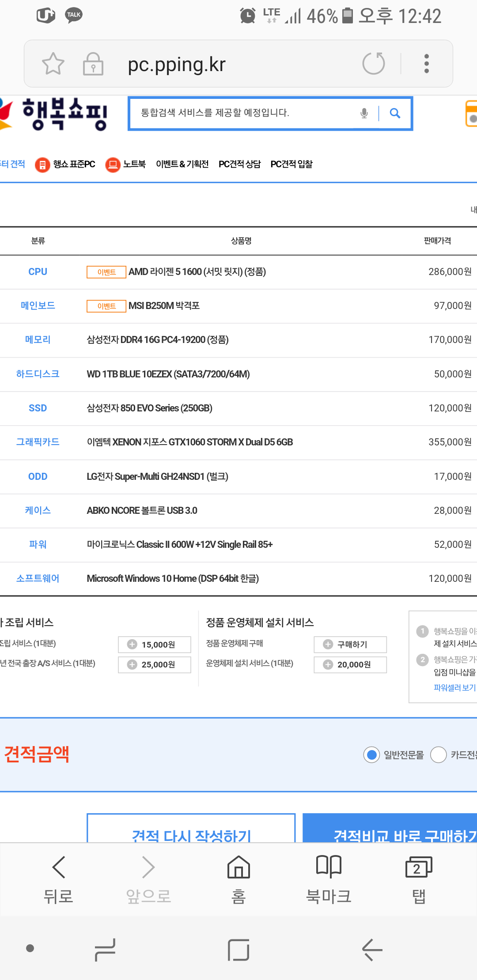The height and width of the screenshot is (980, 477).
Task: Select the 파워 category link
Action: click(38, 545)
